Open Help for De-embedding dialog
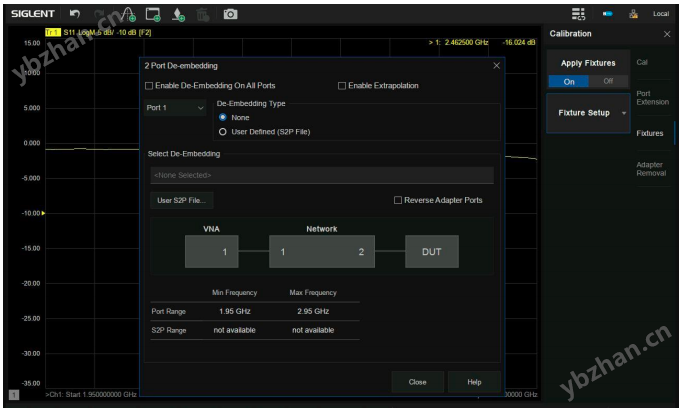This screenshot has width=683, height=413. click(474, 382)
